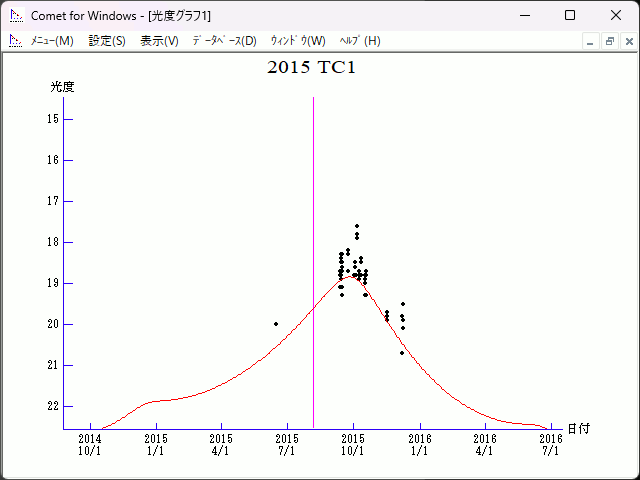This screenshot has width=640, height=480.
Task: Click the Comet for Windows title bar icon
Action: coord(16,15)
